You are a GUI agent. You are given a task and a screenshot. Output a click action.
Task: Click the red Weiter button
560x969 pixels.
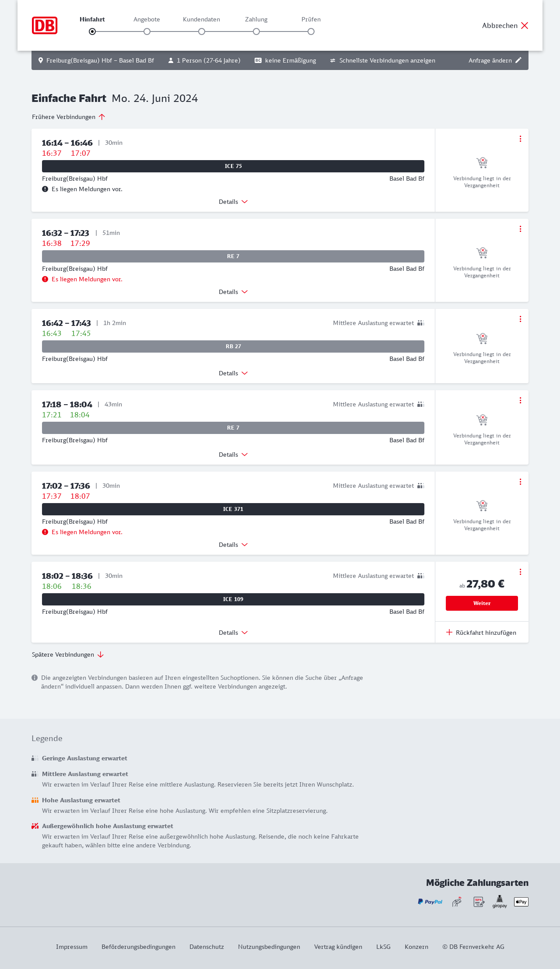coord(482,603)
